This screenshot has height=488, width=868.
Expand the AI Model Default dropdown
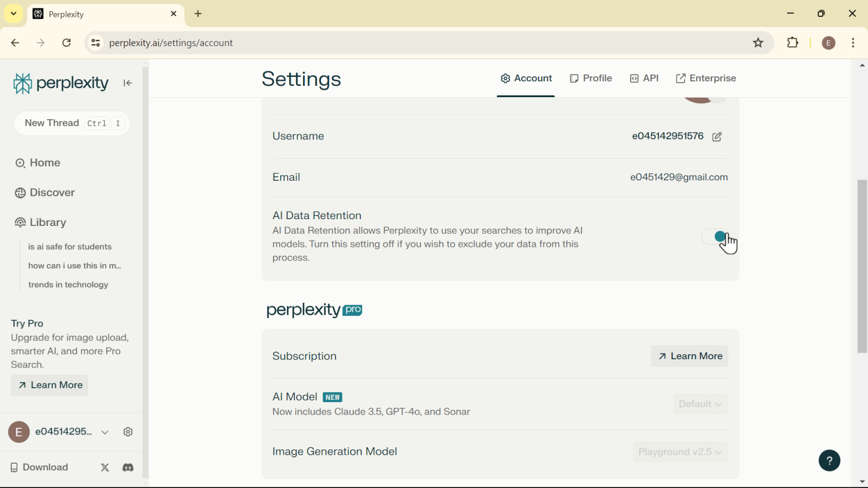click(700, 404)
